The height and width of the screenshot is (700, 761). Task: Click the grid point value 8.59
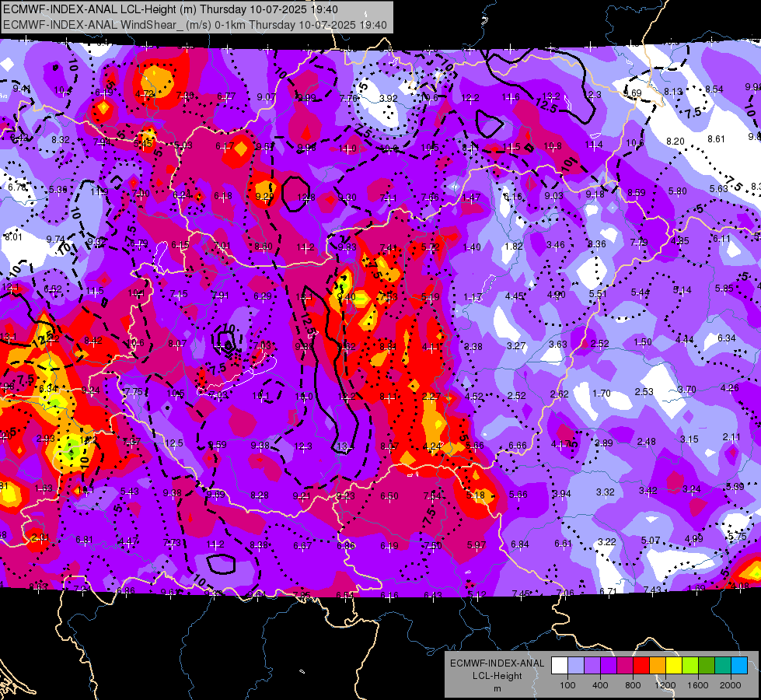pos(637,193)
